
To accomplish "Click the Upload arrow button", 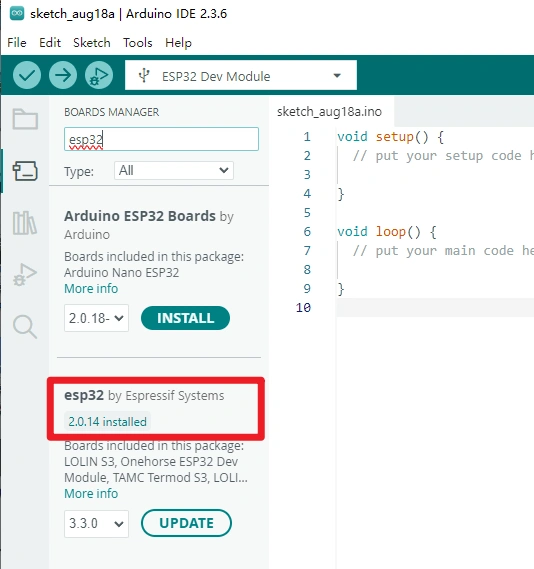I will point(63,75).
